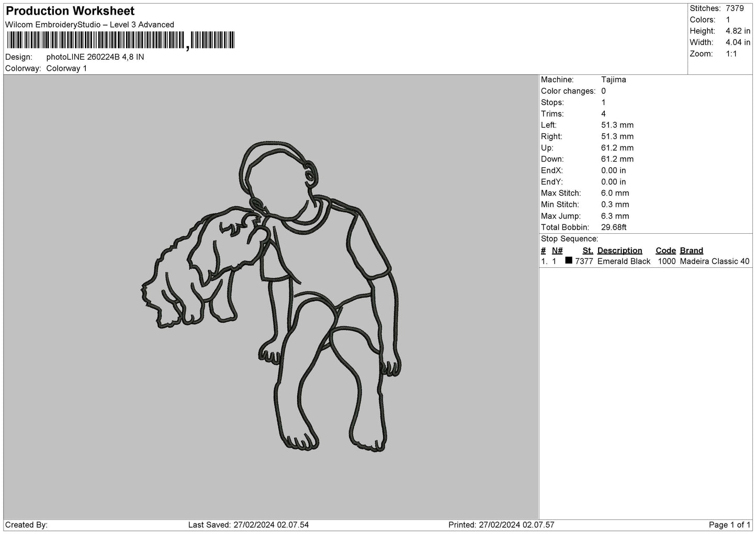Select the Stitches value "7379"
756x534 pixels.
pos(735,8)
